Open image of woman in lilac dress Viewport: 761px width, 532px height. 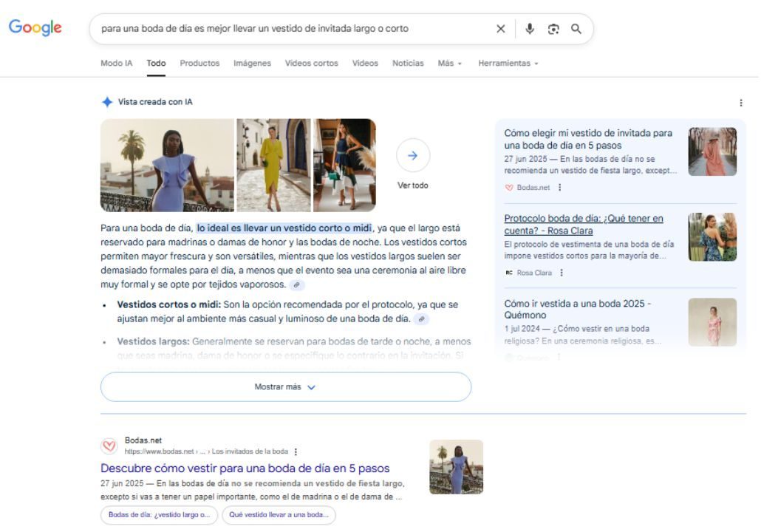(167, 165)
